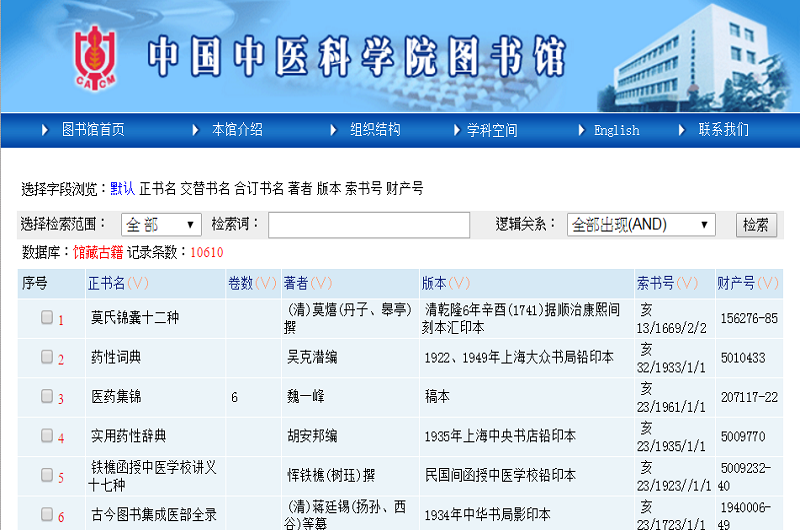800x530 pixels.
Task: Click record number 5 link
Action: pos(61,478)
